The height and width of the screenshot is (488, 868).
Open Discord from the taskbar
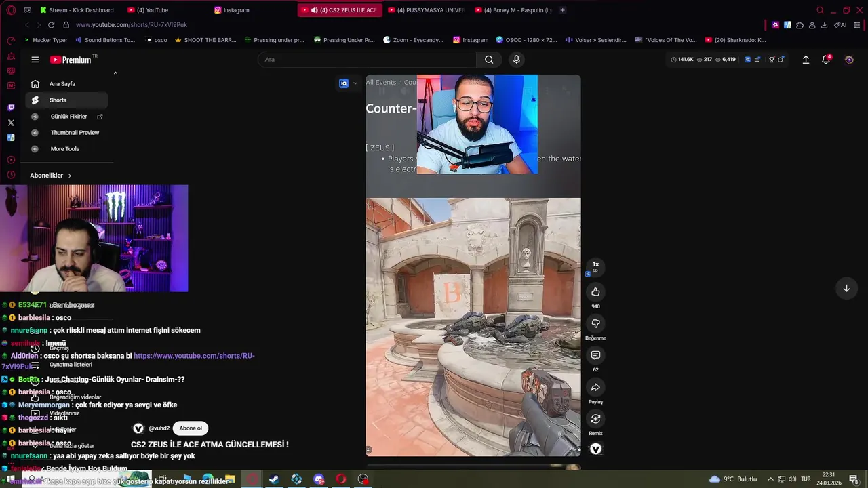click(x=319, y=479)
